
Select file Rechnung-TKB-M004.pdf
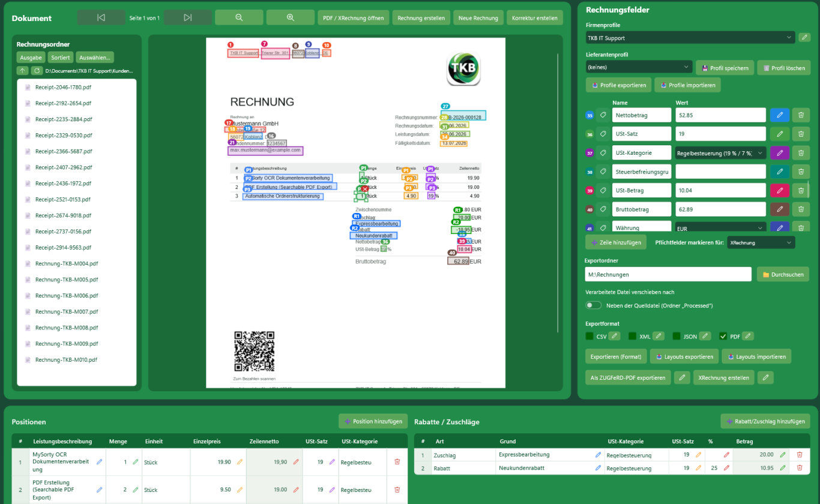point(66,263)
